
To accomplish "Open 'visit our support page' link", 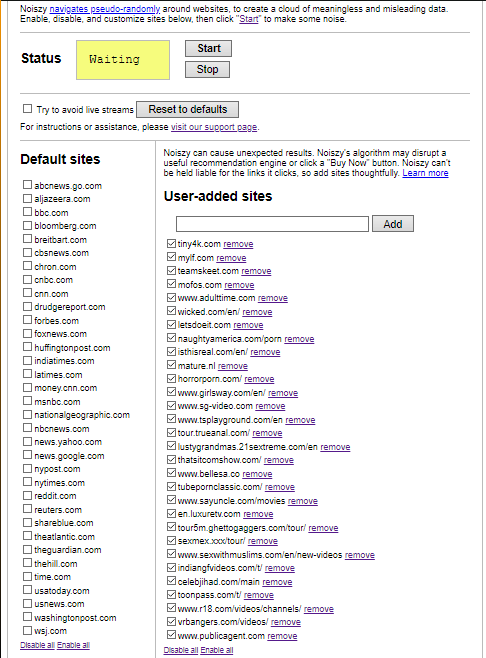I will [214, 127].
